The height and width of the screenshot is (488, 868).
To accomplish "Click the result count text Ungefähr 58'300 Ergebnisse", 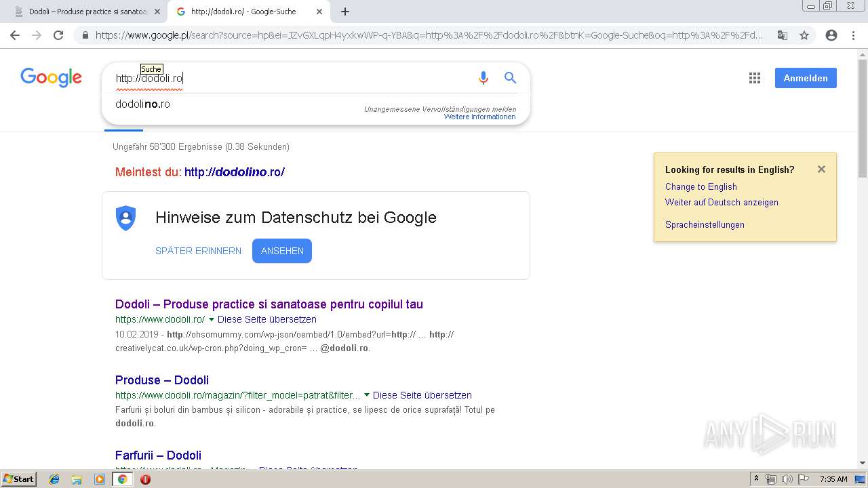I will (x=201, y=146).
